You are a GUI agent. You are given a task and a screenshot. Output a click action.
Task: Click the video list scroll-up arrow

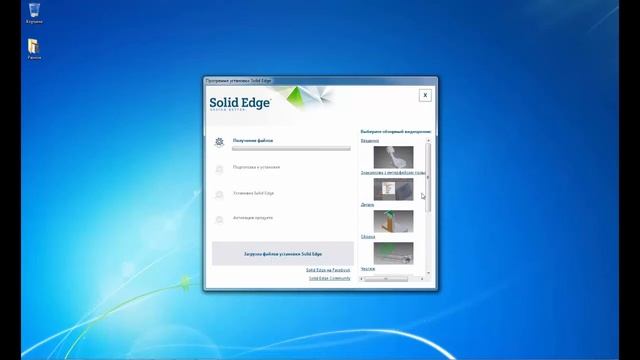[x=428, y=140]
